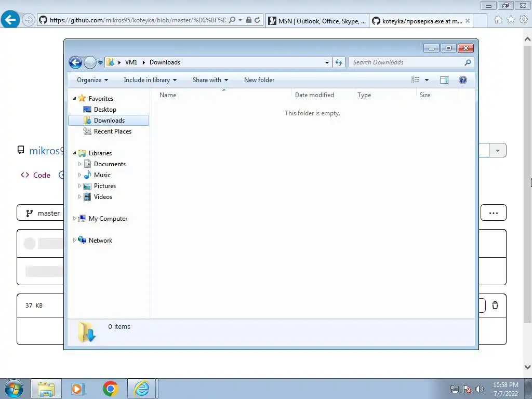Switch to the MSN Outlook browser tab
Screen dimensions: 532x399
(317, 21)
